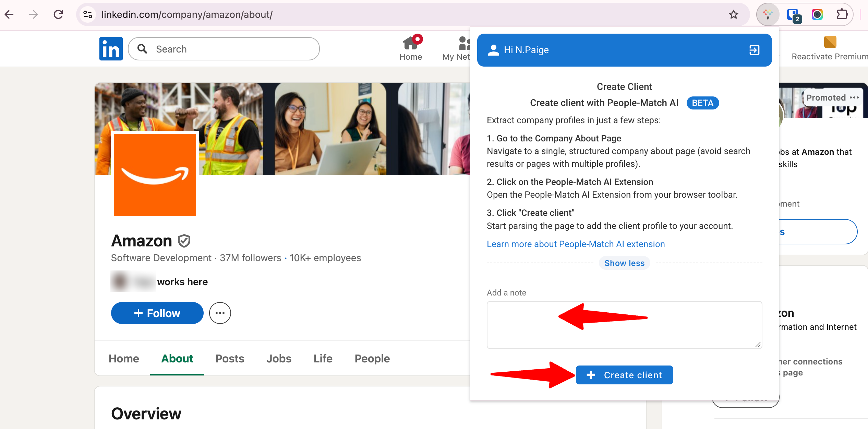The image size is (868, 429).
Task: Follow the Amazon company page
Action: (157, 313)
